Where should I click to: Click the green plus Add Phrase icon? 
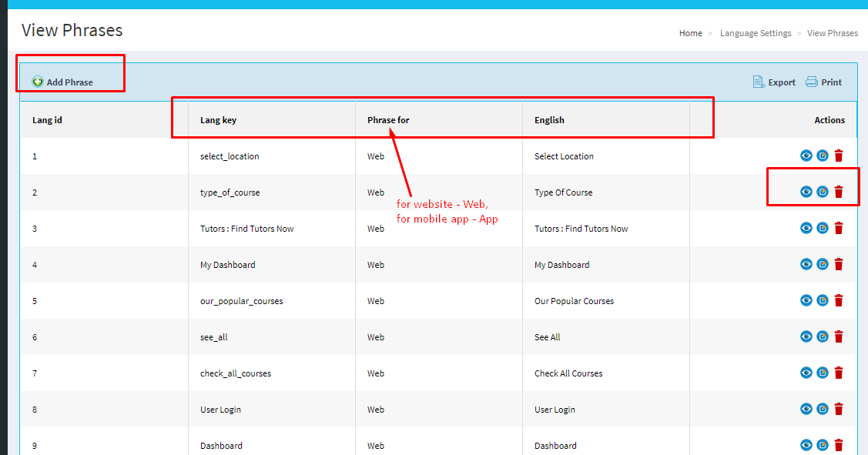[38, 82]
